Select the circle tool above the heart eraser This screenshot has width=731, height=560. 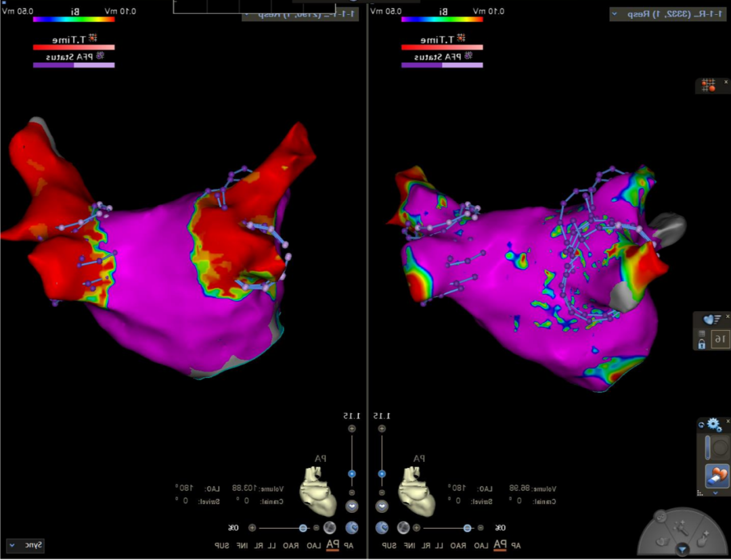[x=718, y=448]
